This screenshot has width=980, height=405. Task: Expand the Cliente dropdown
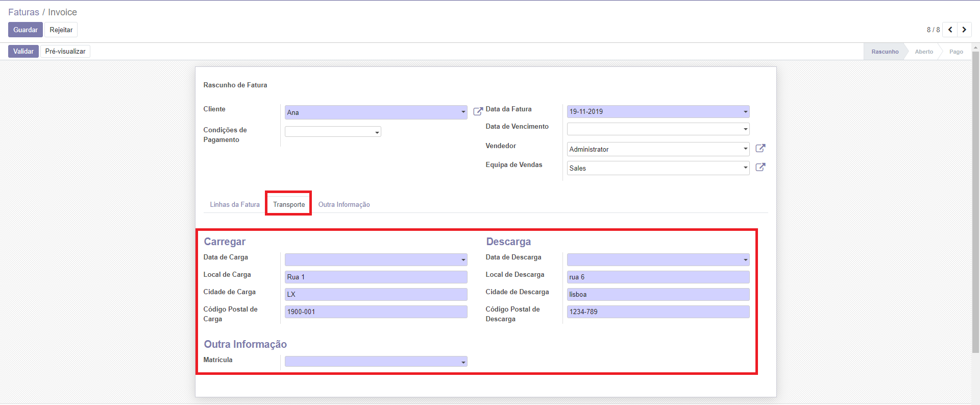pyautogui.click(x=463, y=112)
